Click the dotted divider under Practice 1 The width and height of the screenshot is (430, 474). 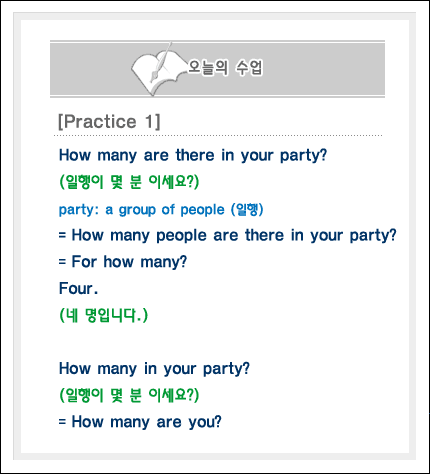pyautogui.click(x=218, y=136)
